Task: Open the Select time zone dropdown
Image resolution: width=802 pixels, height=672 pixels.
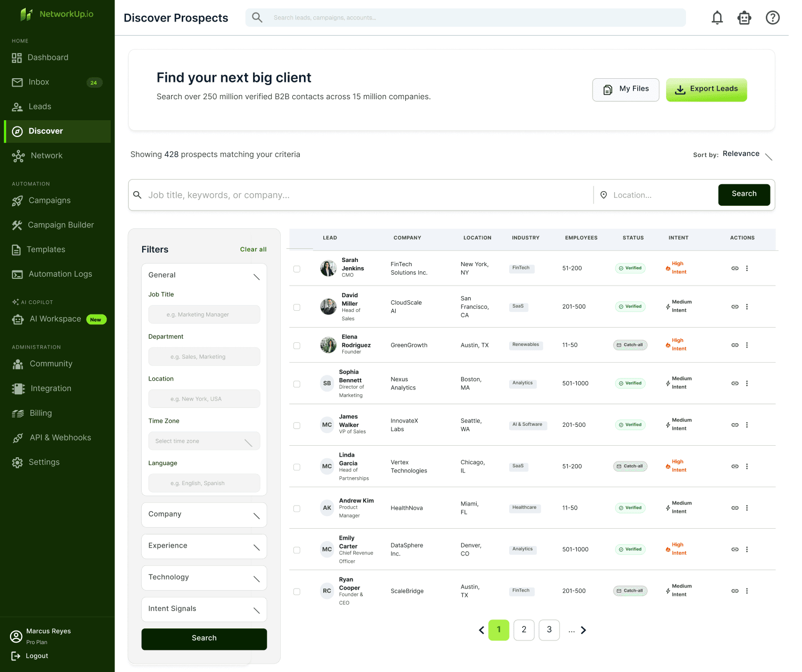Action: tap(204, 441)
